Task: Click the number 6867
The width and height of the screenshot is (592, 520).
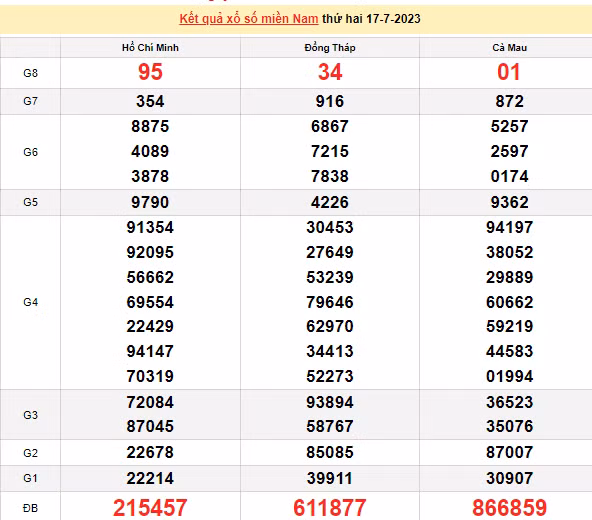Action: click(x=330, y=126)
